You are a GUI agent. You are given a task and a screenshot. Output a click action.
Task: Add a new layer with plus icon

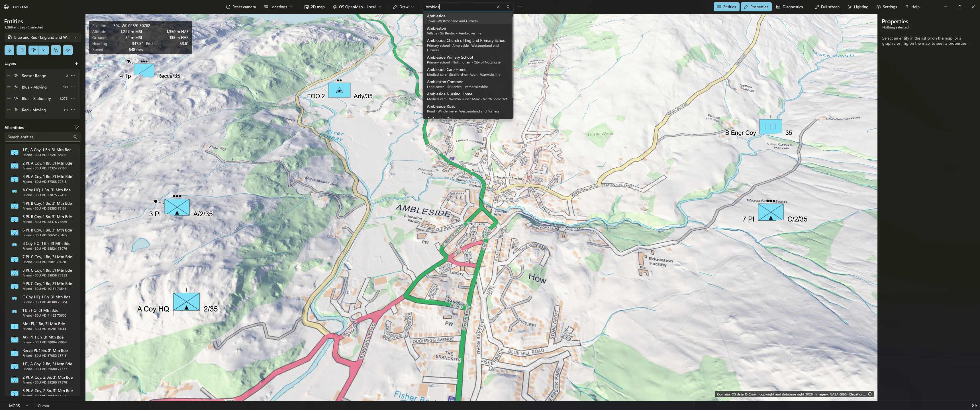[x=76, y=63]
